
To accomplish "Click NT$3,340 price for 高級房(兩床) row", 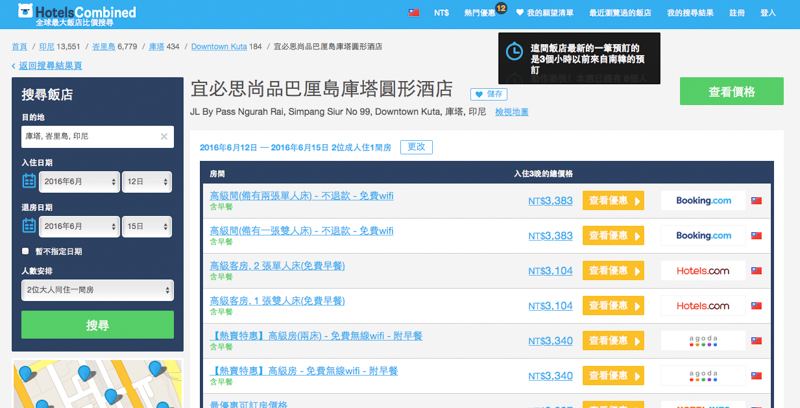I will coord(551,341).
